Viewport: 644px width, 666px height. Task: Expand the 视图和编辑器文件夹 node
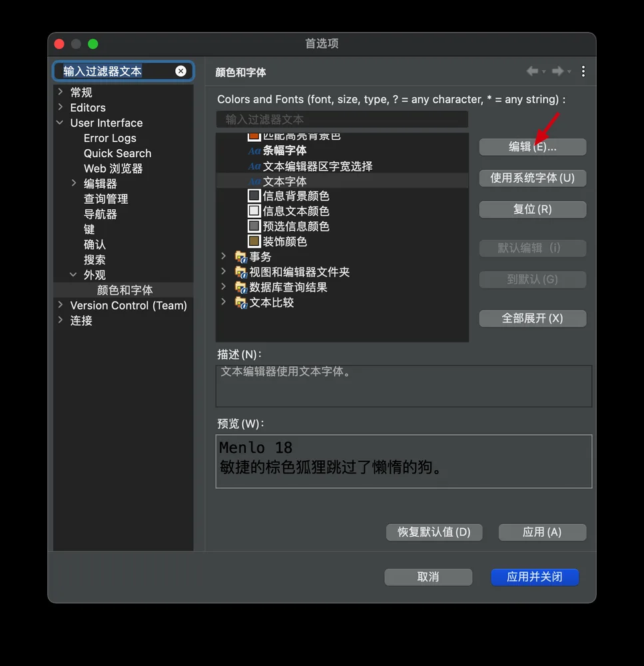pyautogui.click(x=224, y=272)
